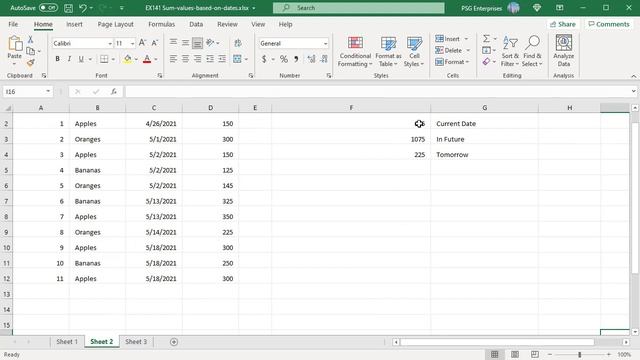The image size is (640, 360).
Task: Click the Fill down icon
Action: click(486, 50)
